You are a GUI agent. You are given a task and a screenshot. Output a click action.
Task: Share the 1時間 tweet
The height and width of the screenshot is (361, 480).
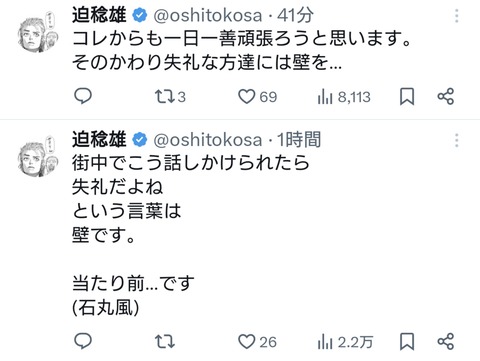[446, 342]
